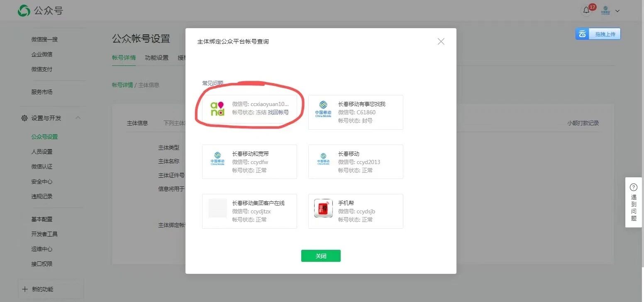Click the China Mobile logo of 长春移动 ccyd2013
The image size is (644, 302).
tap(323, 159)
